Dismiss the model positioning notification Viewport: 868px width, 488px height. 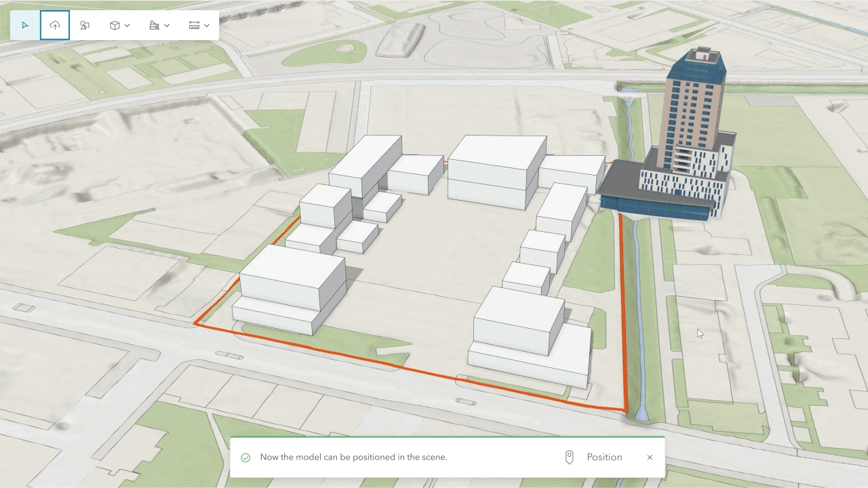click(650, 457)
